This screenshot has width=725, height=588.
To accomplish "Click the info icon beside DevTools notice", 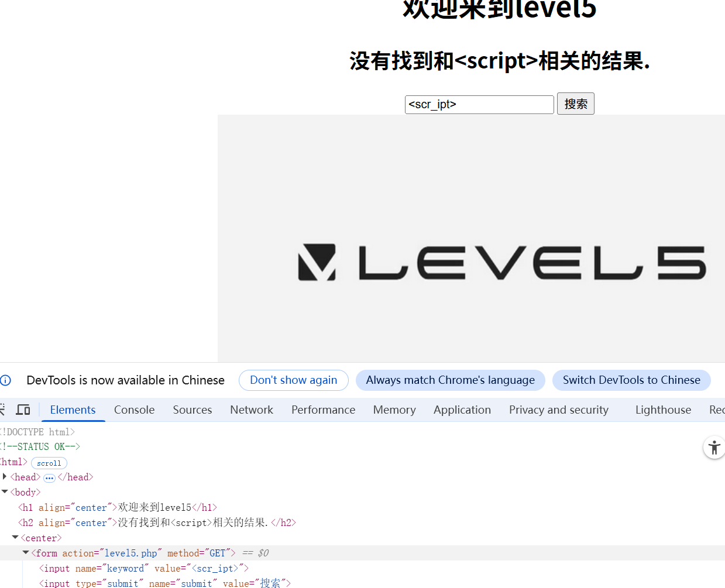I will coord(6,380).
